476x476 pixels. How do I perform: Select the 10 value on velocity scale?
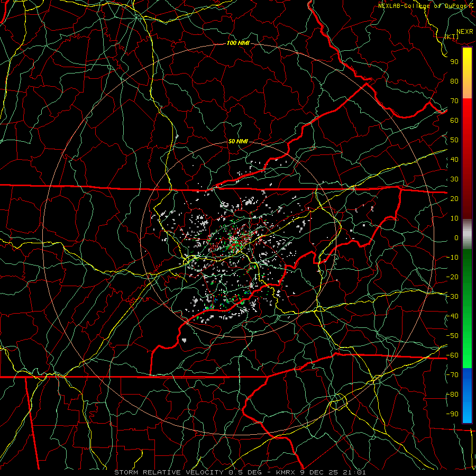pos(454,218)
